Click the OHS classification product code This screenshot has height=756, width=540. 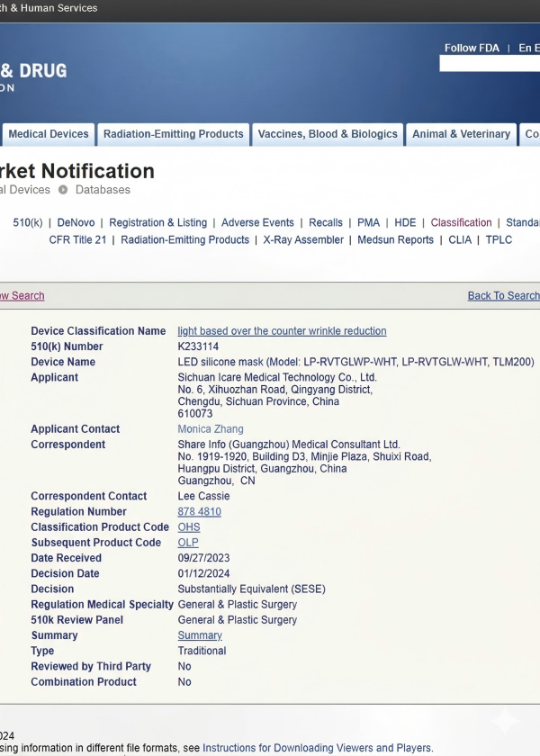[189, 527]
